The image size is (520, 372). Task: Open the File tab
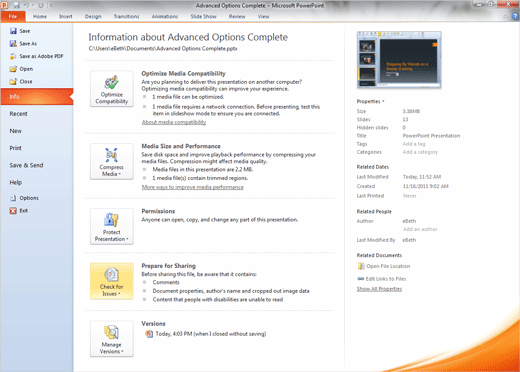13,16
